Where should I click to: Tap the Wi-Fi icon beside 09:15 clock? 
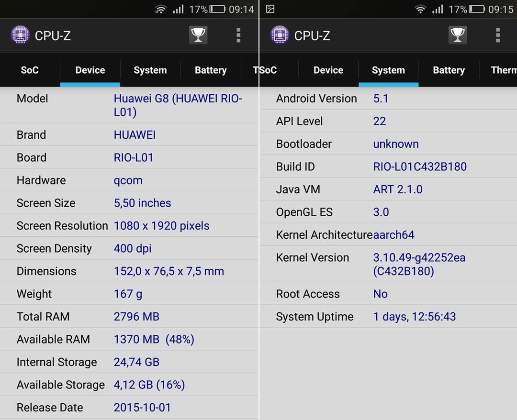click(x=420, y=9)
